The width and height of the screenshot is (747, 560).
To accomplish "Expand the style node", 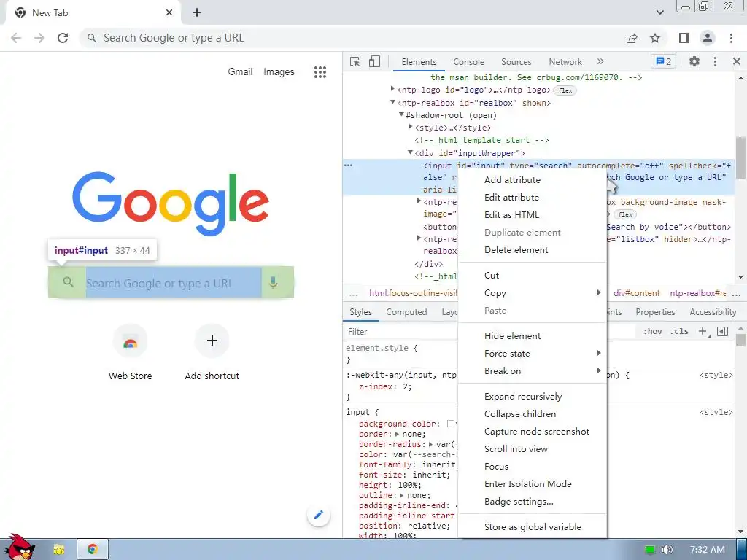I will (x=410, y=127).
